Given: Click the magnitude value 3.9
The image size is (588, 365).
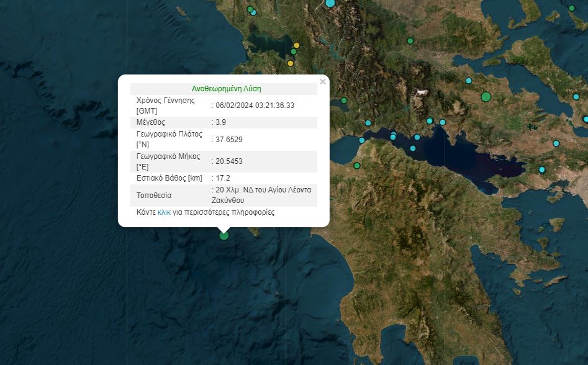Looking at the screenshot, I should coord(222,122).
